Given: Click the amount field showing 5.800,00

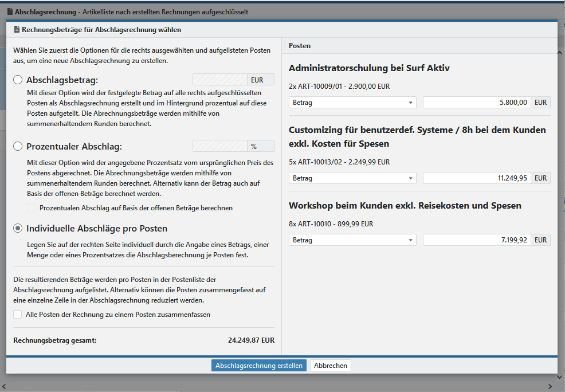Looking at the screenshot, I should point(477,103).
